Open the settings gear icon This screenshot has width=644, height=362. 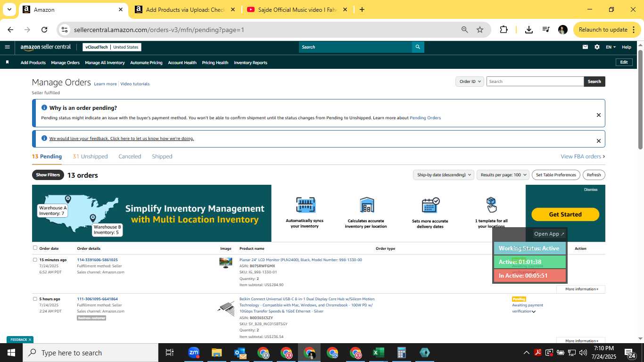click(x=597, y=47)
